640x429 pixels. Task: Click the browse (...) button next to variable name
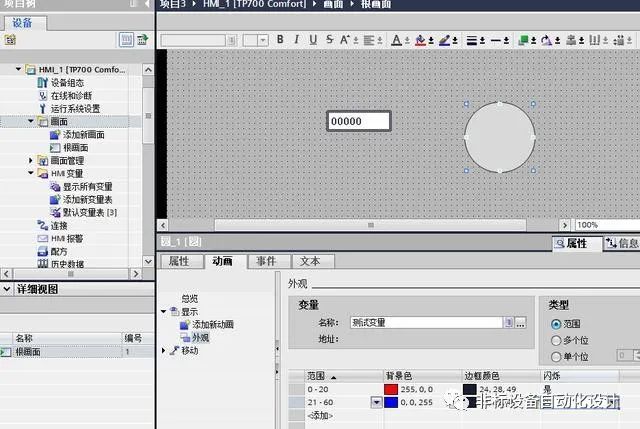click(x=520, y=323)
